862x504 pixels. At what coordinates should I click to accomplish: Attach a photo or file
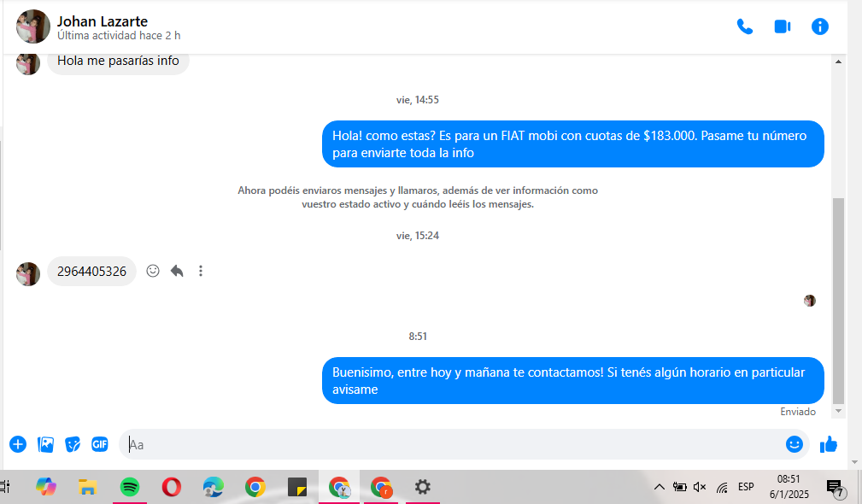(x=45, y=444)
